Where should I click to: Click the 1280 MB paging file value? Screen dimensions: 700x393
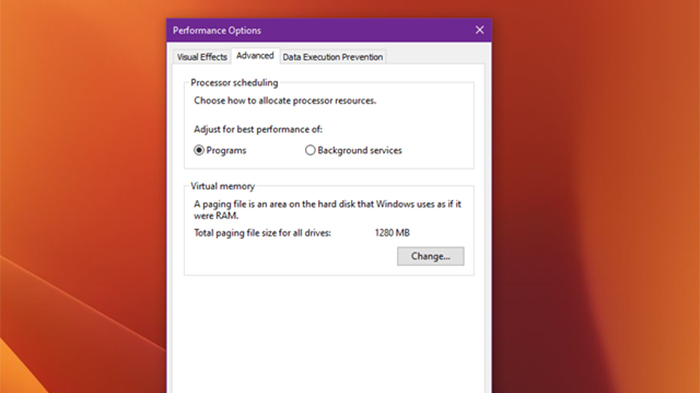click(x=392, y=233)
